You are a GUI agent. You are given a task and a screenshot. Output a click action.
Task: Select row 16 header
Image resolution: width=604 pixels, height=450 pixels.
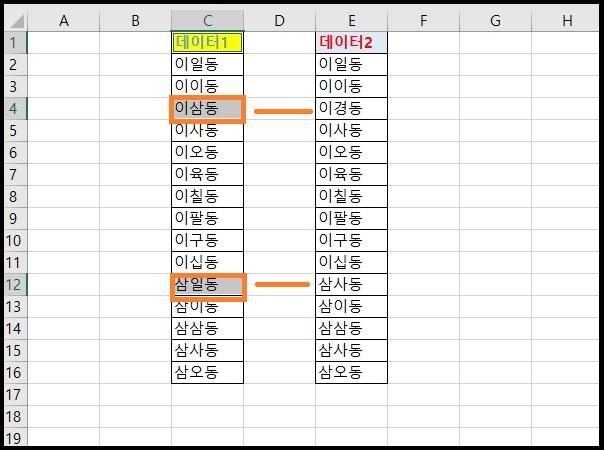click(15, 373)
